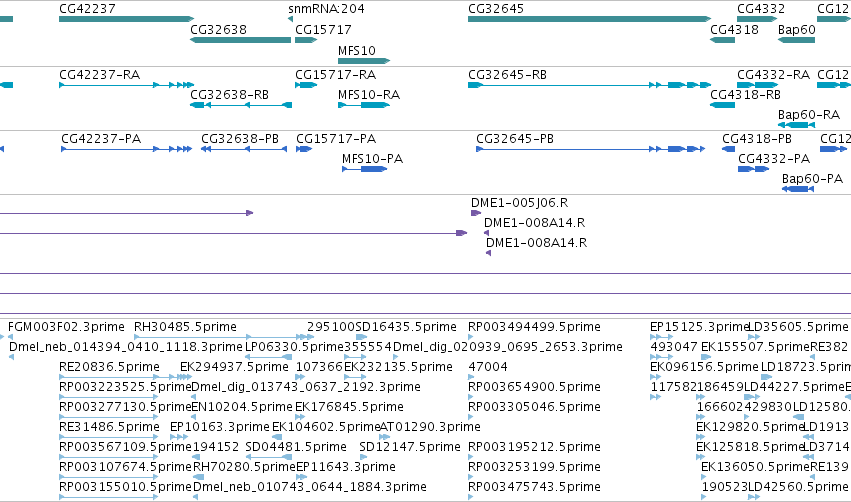The image size is (851, 502).
Task: Open the CG4332 gene label
Action: pos(761,9)
